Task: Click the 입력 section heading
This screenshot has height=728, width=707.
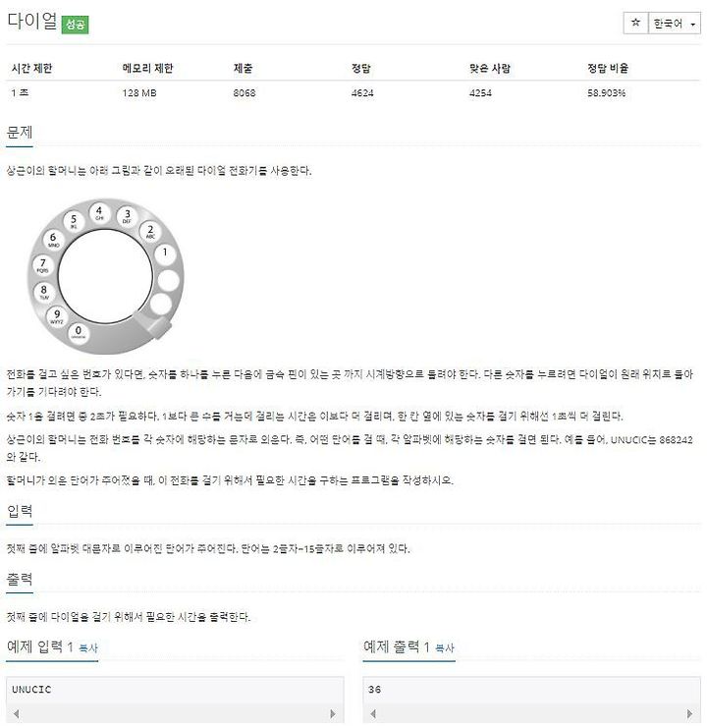Action: coord(20,511)
